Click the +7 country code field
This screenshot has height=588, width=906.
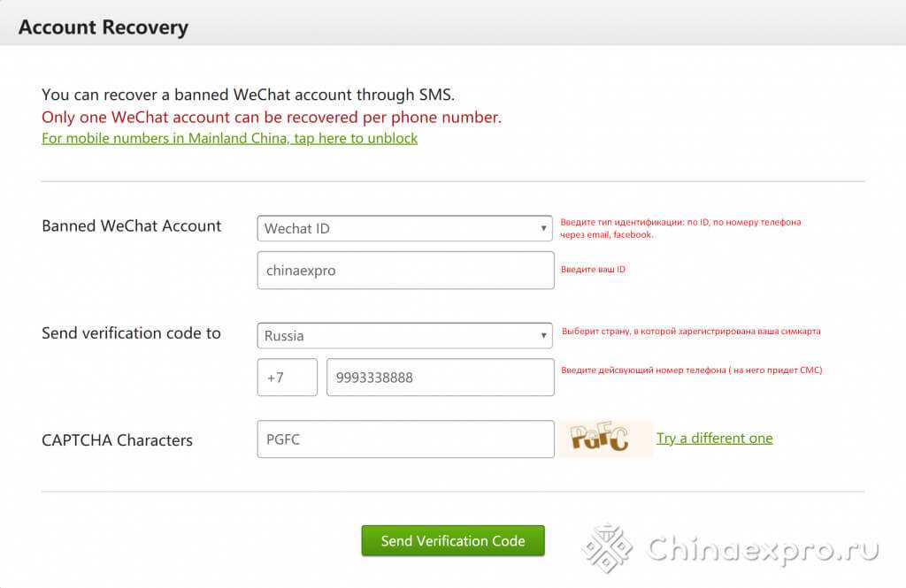pyautogui.click(x=287, y=378)
